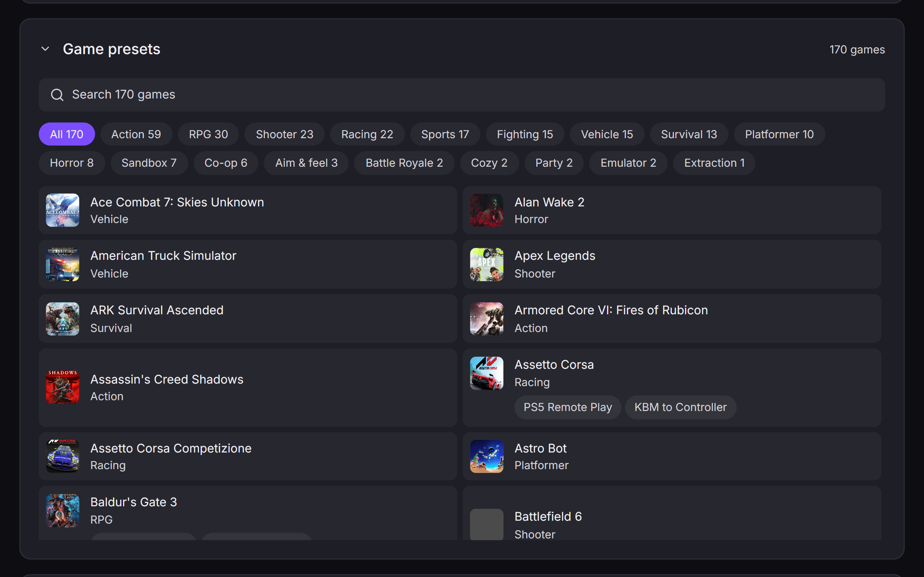Select the Sandbox 7 chip
Viewport: 924px width, 577px height.
point(149,163)
